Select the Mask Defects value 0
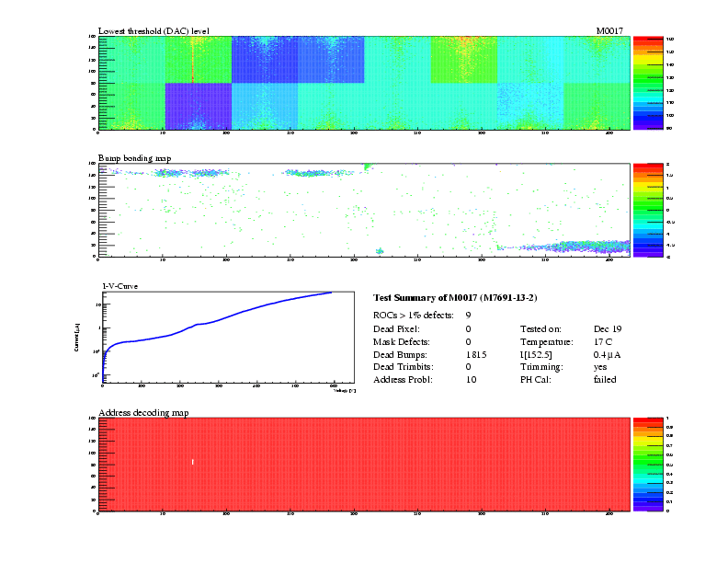The height and width of the screenshot is (563, 728). coord(468,342)
